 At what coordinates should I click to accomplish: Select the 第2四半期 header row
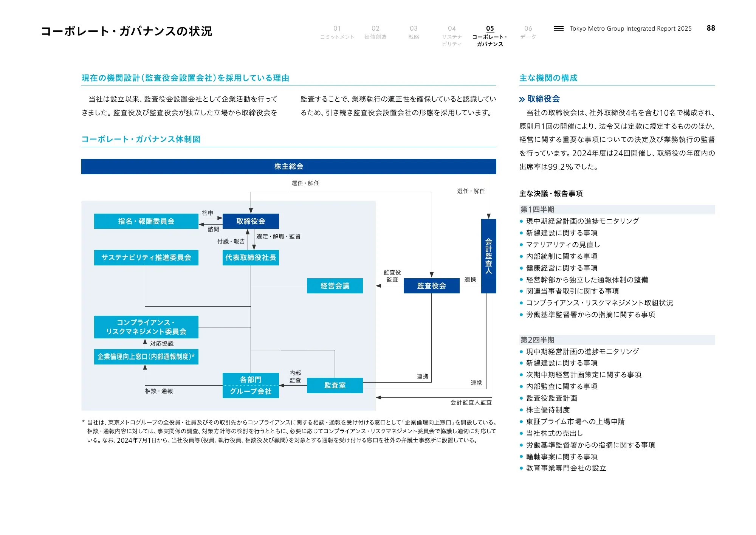617,340
